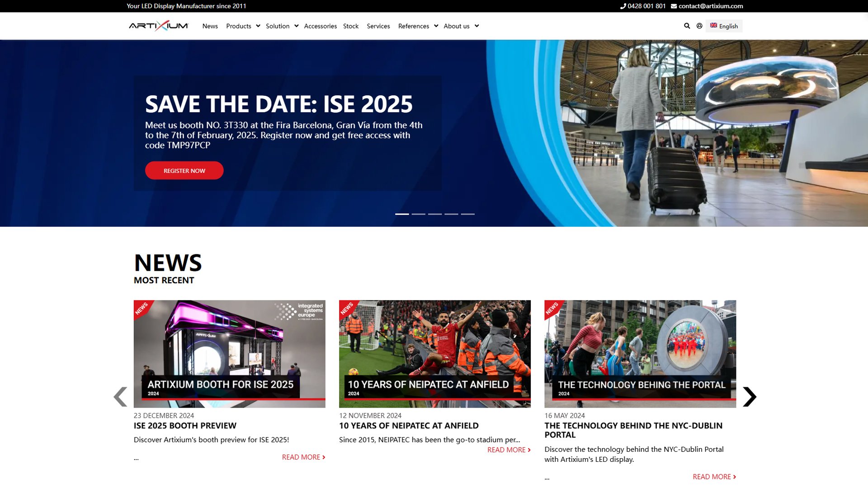Click the 12 NOVEMBER 2024 date text
The height and width of the screenshot is (488, 868).
370,415
